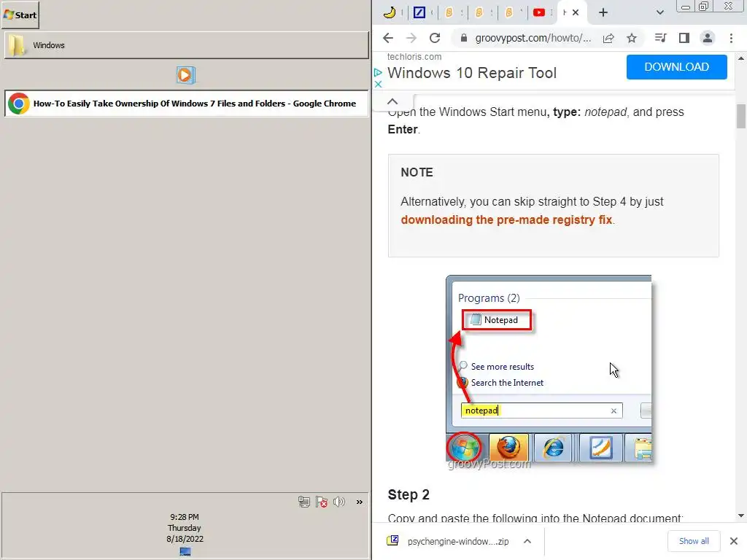
Task: Switch to the blue slash-icon tab
Action: (419, 12)
